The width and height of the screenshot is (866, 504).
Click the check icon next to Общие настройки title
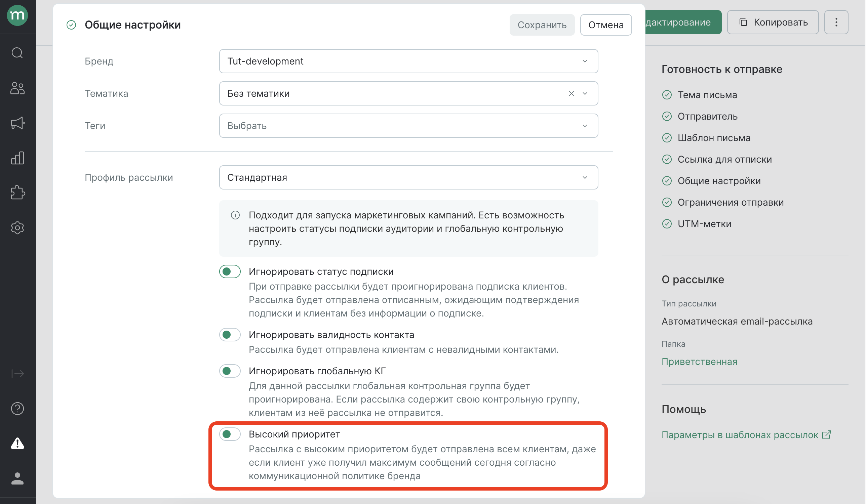[x=71, y=25]
